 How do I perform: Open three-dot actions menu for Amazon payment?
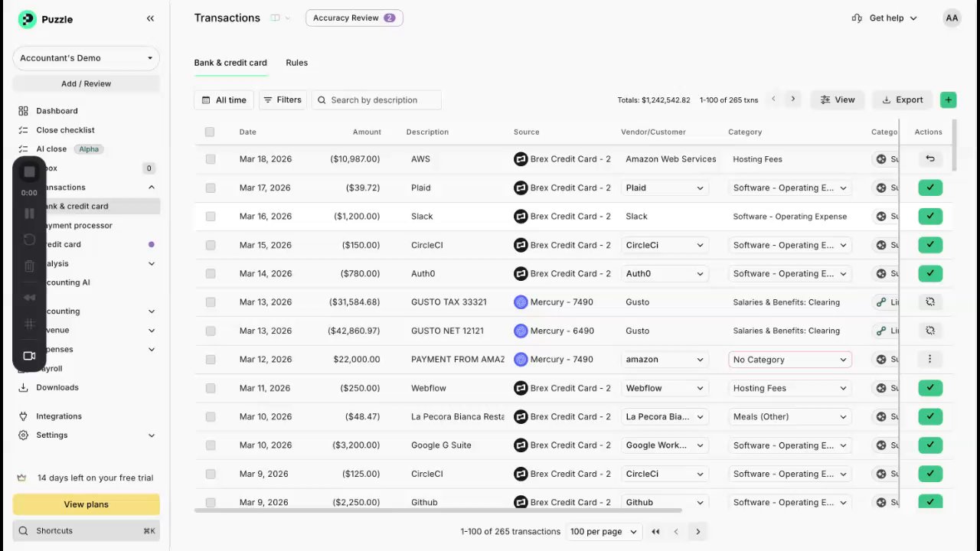(930, 359)
